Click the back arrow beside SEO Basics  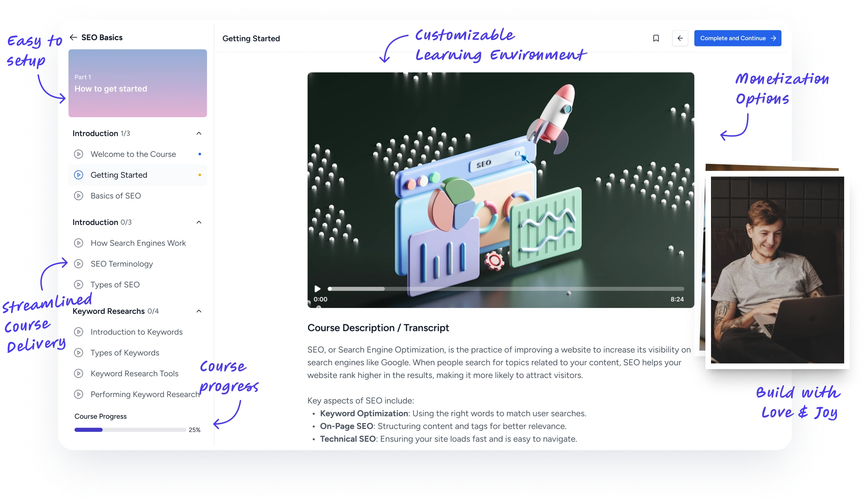(x=73, y=37)
